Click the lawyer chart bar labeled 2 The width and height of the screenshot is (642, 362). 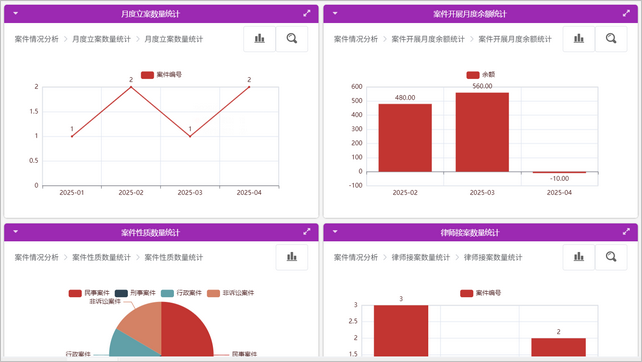(558, 347)
